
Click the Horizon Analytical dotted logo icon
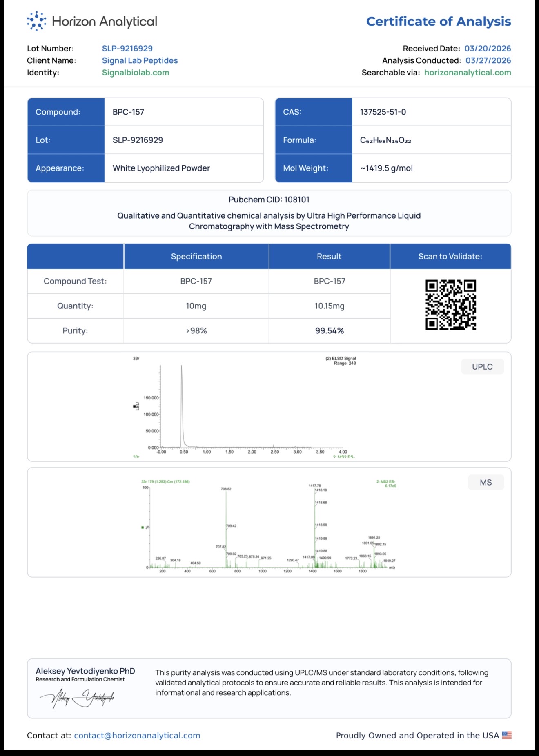point(36,21)
